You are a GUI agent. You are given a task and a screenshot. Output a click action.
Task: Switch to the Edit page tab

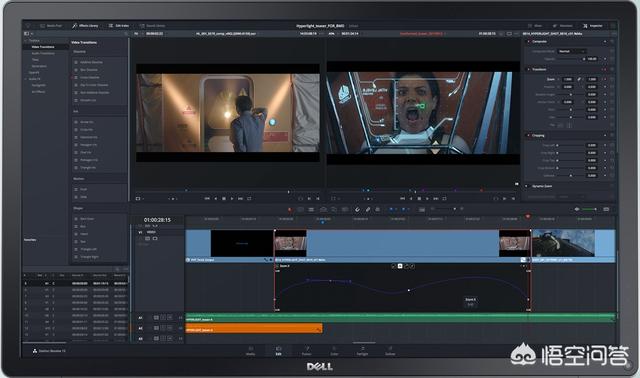(278, 351)
